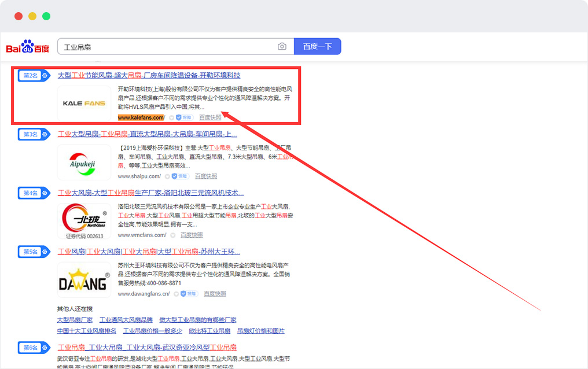This screenshot has width=588, height=369.
Task: Click related search 欧比特工业吊扇
Action: click(x=210, y=331)
